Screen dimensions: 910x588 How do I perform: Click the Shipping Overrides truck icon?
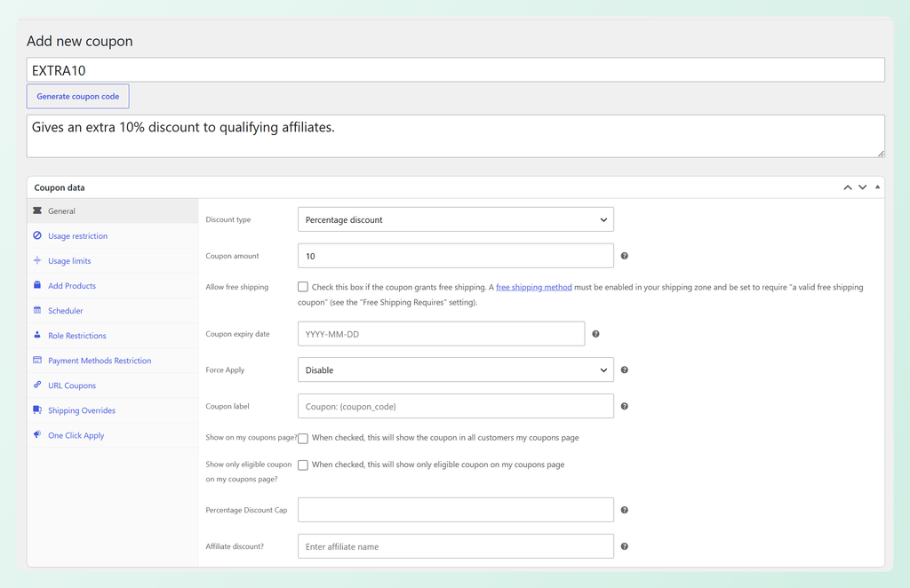(37, 410)
